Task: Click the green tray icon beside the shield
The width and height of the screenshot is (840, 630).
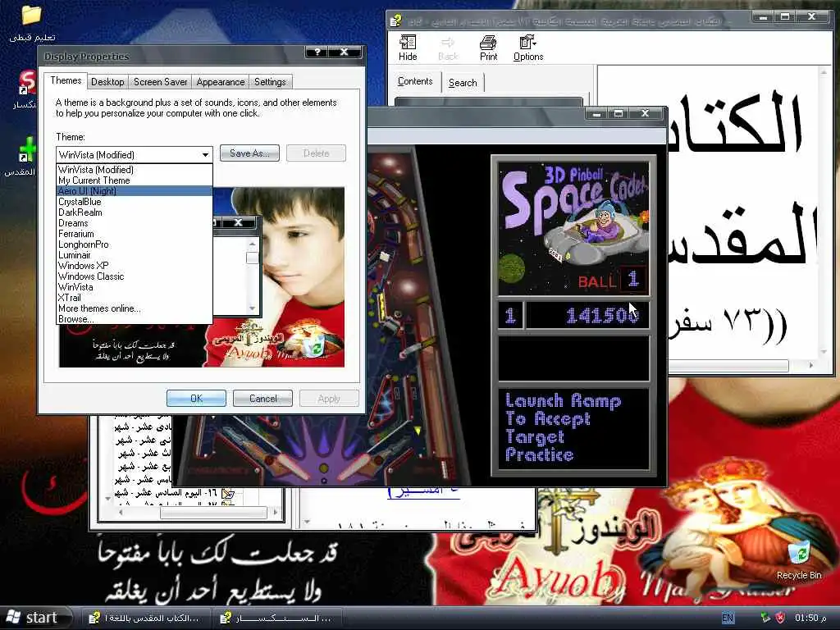Action: coord(765,618)
